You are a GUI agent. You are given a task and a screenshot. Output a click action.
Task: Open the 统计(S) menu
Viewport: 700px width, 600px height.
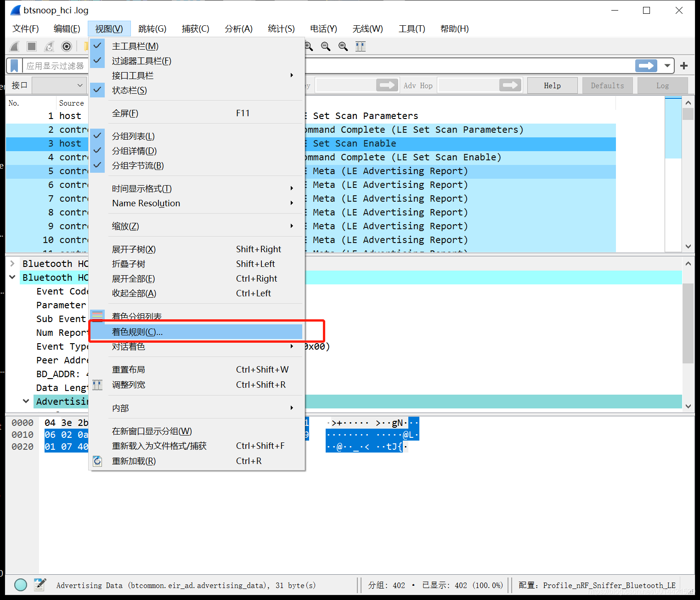[282, 28]
